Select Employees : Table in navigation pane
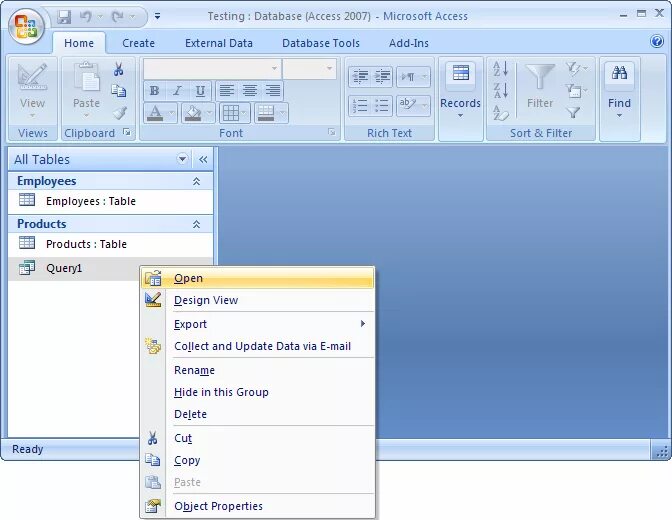Viewport: 672px width, 520px height. (x=111, y=201)
